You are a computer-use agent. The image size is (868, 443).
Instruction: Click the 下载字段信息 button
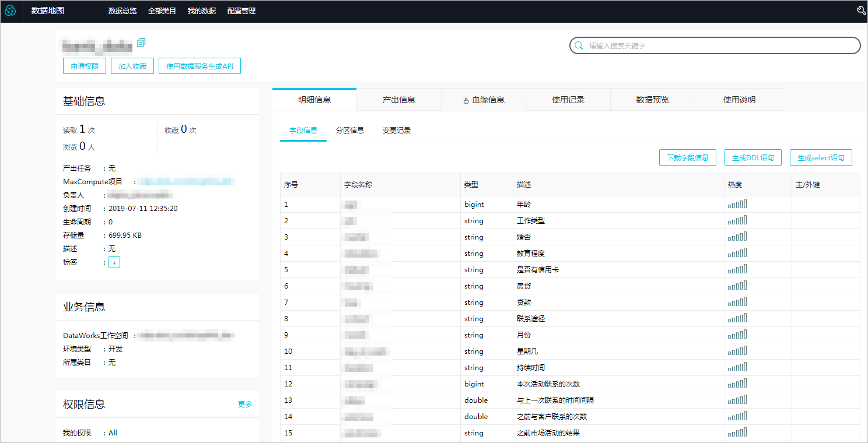pos(688,157)
